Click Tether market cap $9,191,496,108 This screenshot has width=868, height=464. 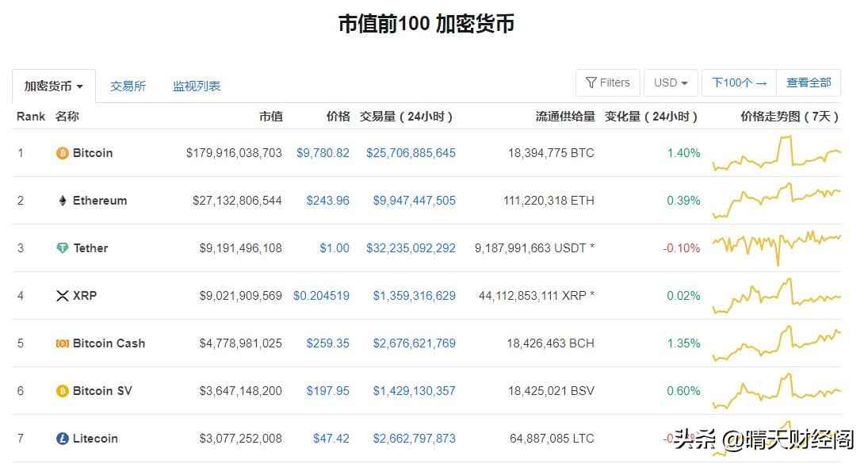[x=241, y=248]
